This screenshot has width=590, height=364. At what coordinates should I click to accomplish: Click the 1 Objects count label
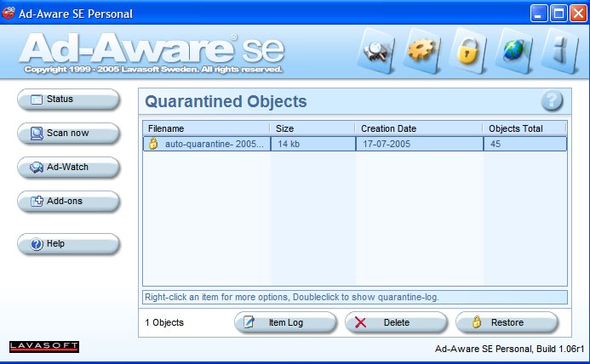pyautogui.click(x=164, y=322)
